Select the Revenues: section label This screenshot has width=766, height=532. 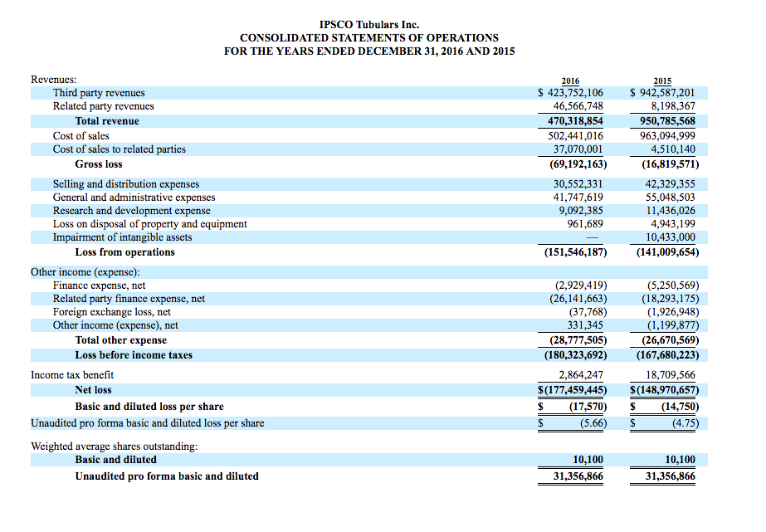coord(54,80)
